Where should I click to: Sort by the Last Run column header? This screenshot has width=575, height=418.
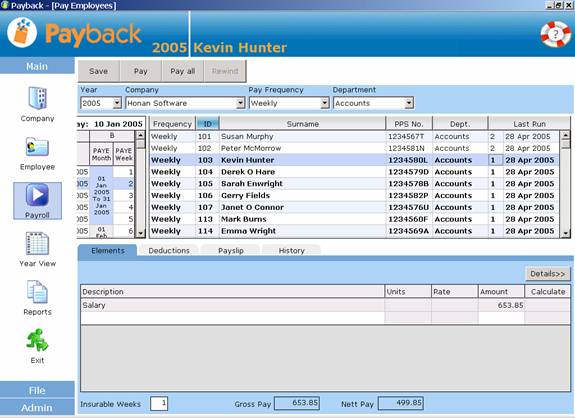(529, 124)
